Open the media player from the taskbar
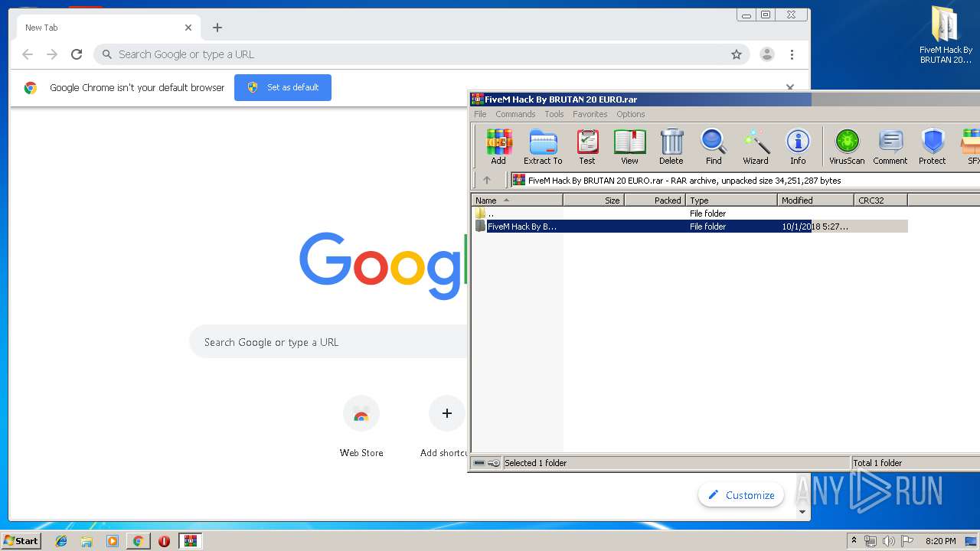The width and height of the screenshot is (980, 551). [x=113, y=541]
